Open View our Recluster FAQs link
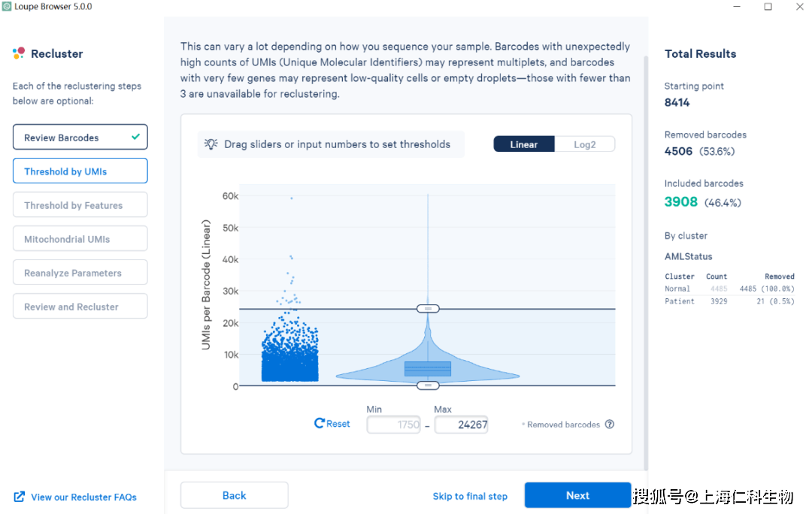Viewport: 812px width, 514px height. (83, 497)
